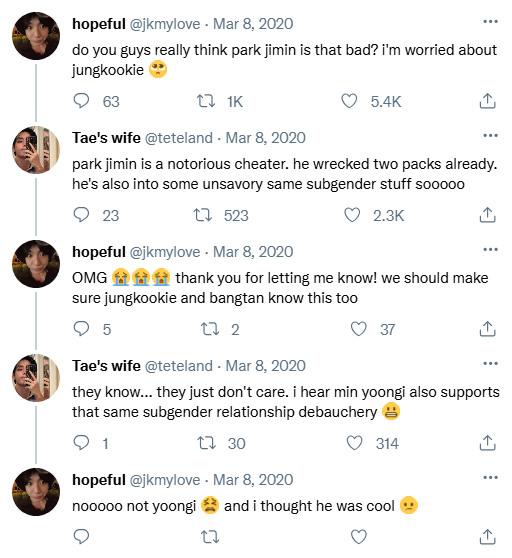Reply to the tweet with 23 replies

click(81, 215)
